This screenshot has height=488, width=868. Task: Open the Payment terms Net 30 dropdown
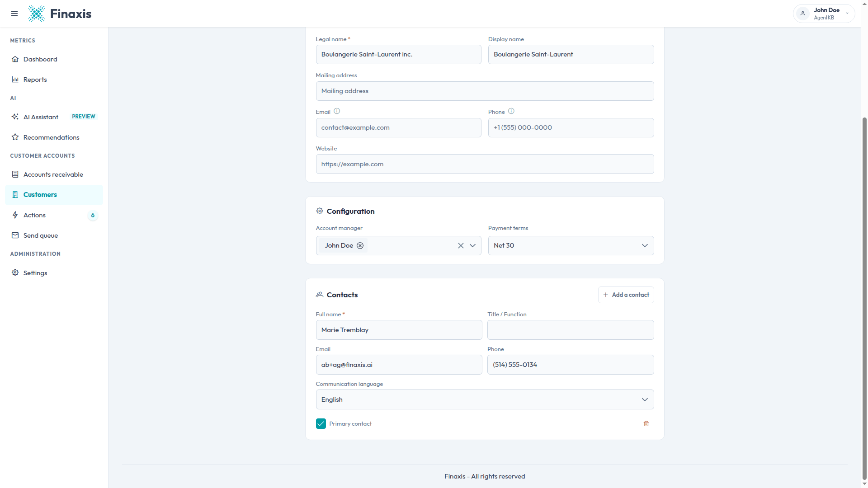click(x=571, y=245)
